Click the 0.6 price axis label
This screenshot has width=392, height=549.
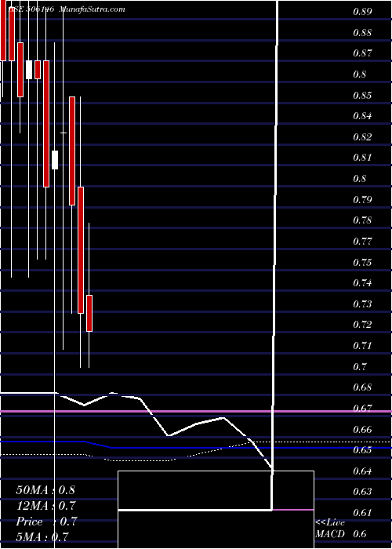360,534
